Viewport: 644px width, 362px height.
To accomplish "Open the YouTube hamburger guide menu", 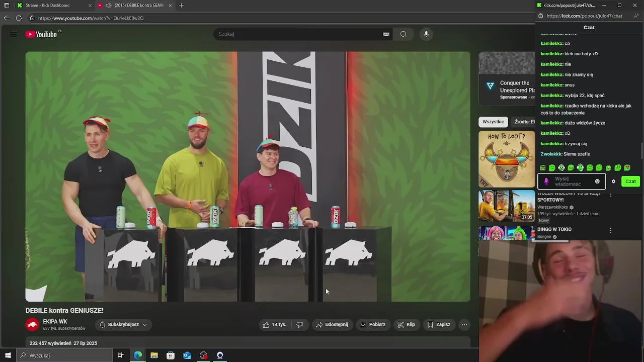I will pos(14,34).
